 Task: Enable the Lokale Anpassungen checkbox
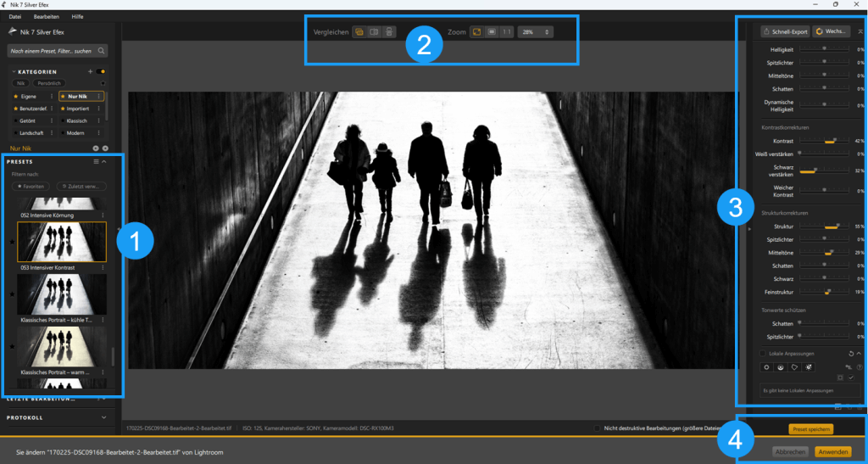click(762, 353)
